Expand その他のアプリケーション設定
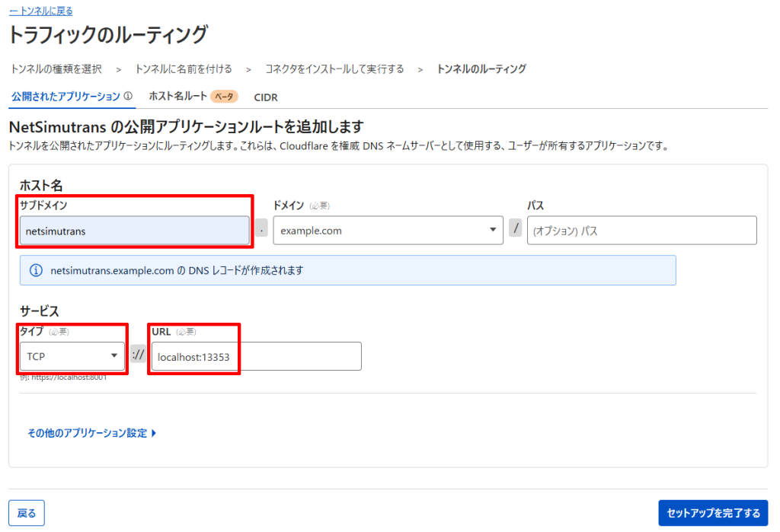Viewport: 780px width, 532px height. pyautogui.click(x=91, y=433)
